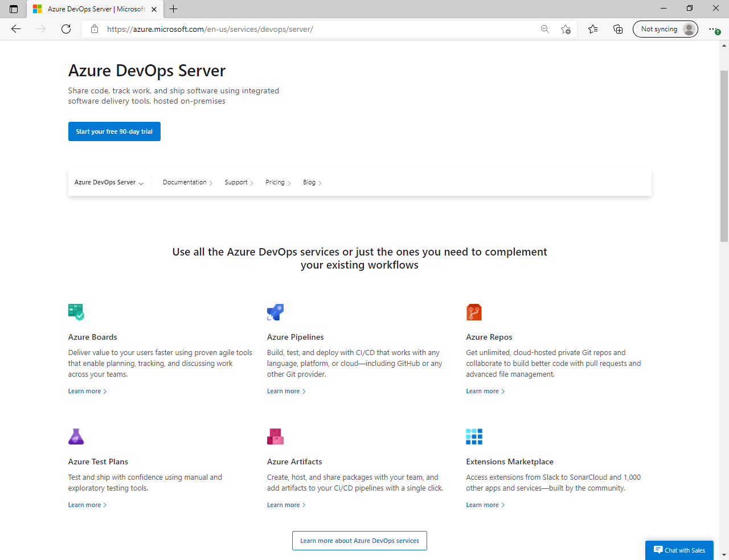The image size is (729, 560).
Task: Click the Extensions Marketplace grid icon
Action: pos(474,437)
